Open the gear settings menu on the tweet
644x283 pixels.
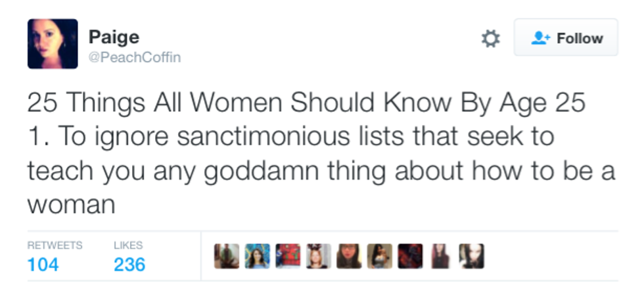tap(490, 39)
